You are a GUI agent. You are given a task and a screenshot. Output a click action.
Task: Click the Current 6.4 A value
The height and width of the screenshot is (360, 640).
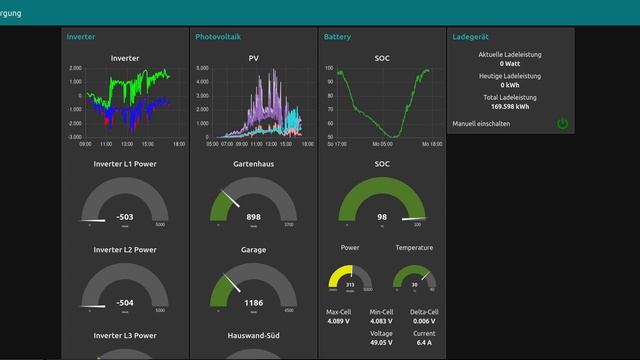coord(424,342)
